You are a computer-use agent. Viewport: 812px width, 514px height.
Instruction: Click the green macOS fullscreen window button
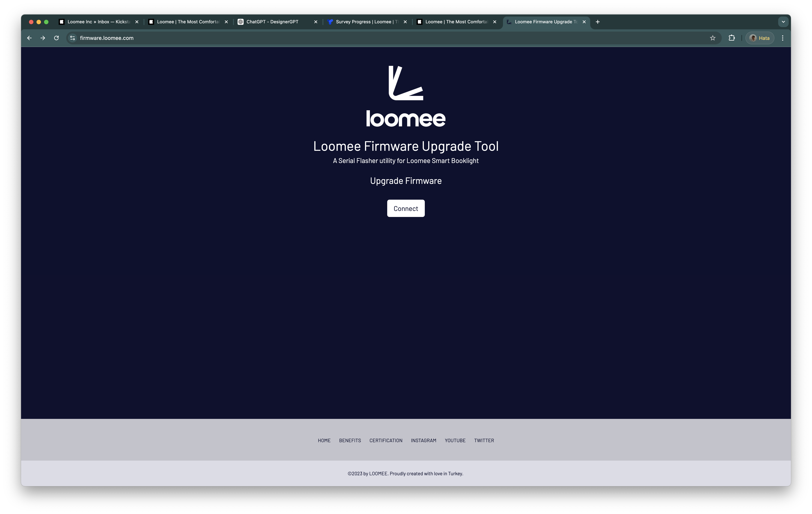click(x=46, y=22)
